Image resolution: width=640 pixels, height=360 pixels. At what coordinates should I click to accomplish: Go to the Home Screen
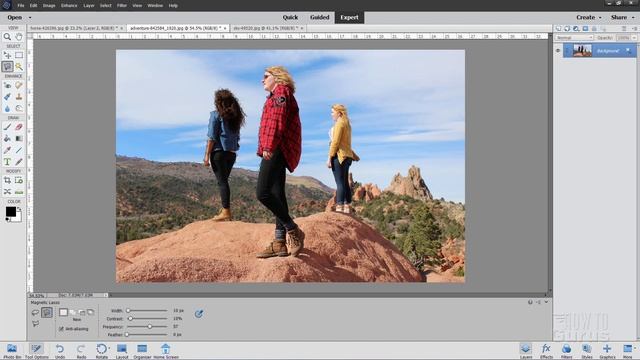tap(166, 351)
